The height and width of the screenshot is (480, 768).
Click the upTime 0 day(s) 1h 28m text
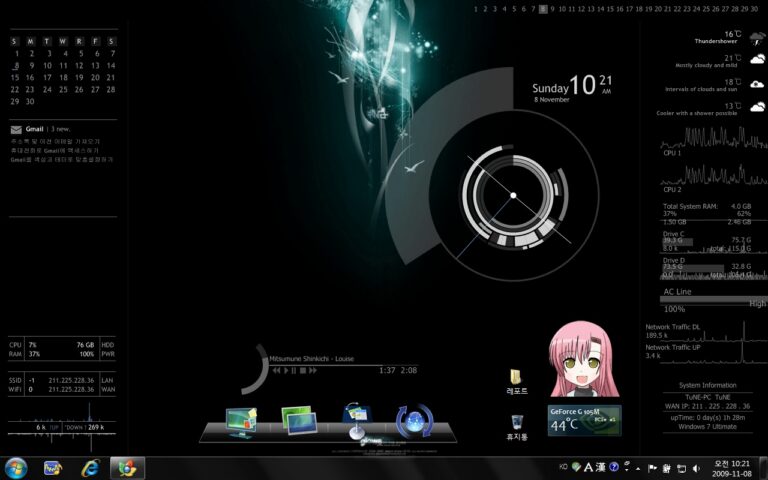(707, 418)
